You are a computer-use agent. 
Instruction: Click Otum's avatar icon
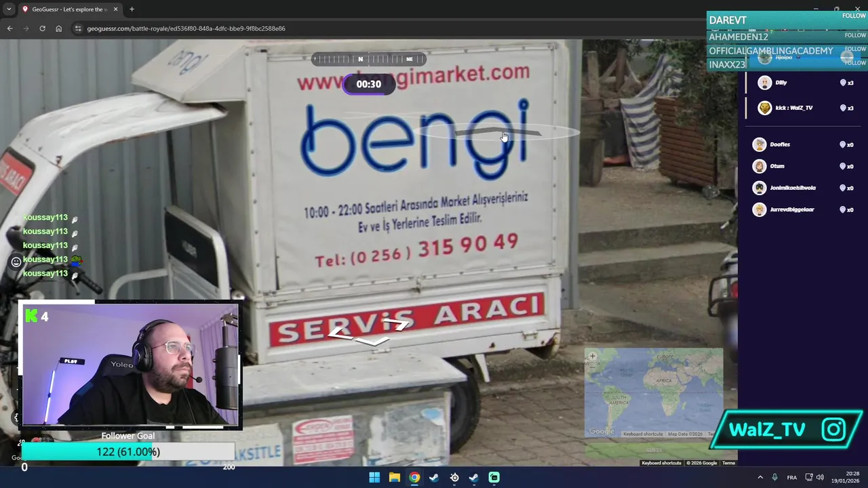(759, 166)
